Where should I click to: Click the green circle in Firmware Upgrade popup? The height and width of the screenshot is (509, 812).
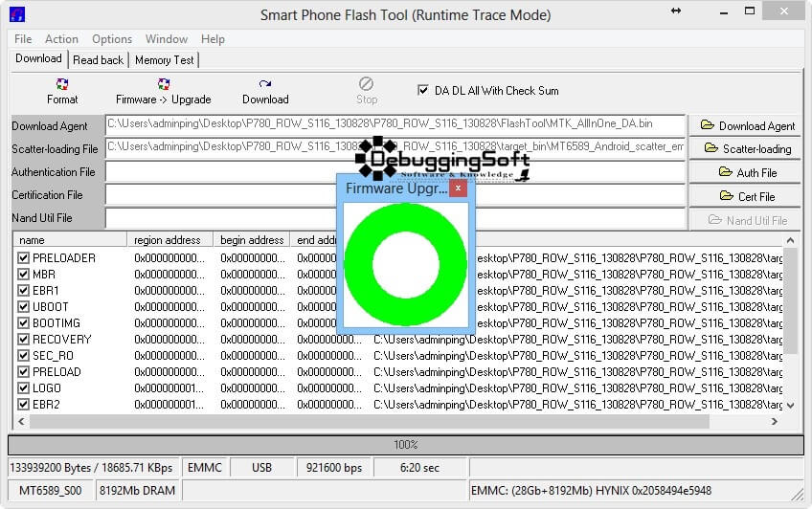coord(406,264)
